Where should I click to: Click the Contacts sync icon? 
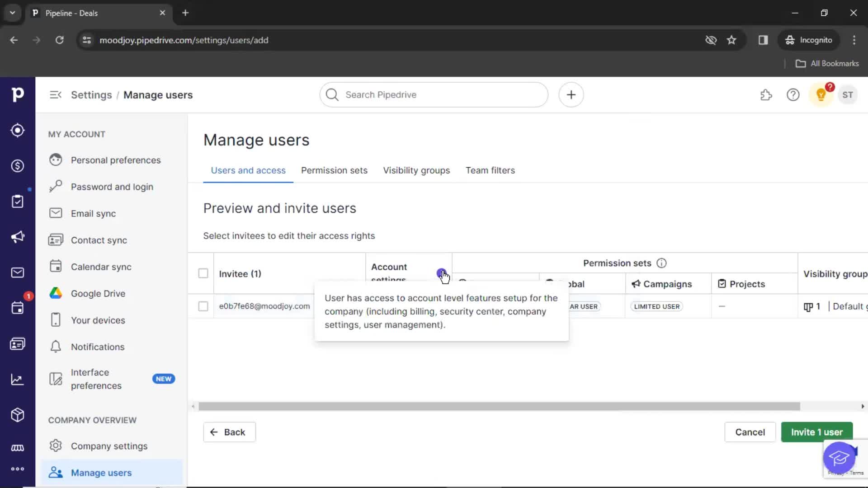pyautogui.click(x=56, y=239)
